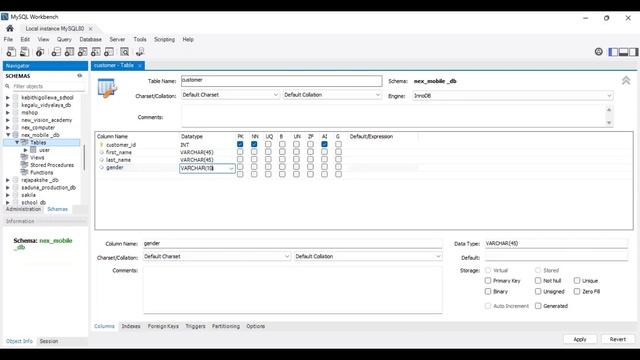
Task: Open the Query menu
Action: coord(64,39)
